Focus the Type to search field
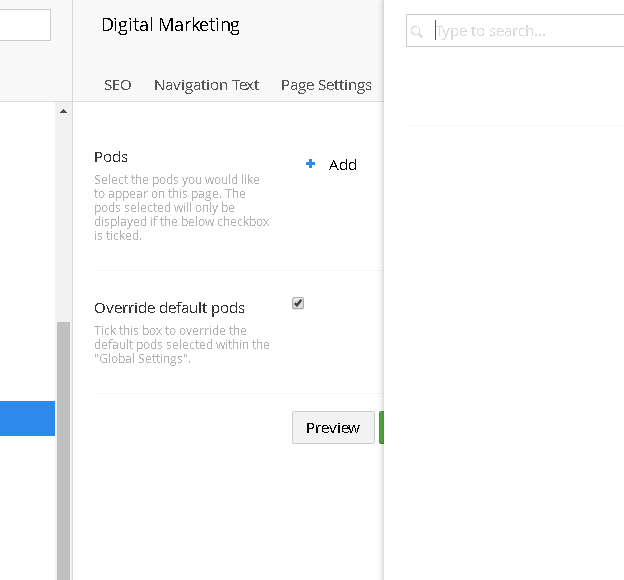The height and width of the screenshot is (580, 624). coord(515,31)
